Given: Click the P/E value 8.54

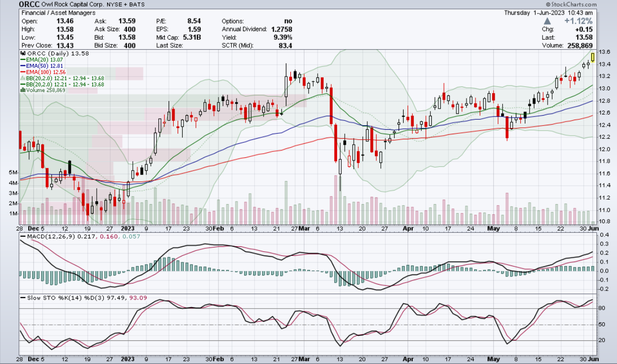Looking at the screenshot, I should pyautogui.click(x=194, y=21).
